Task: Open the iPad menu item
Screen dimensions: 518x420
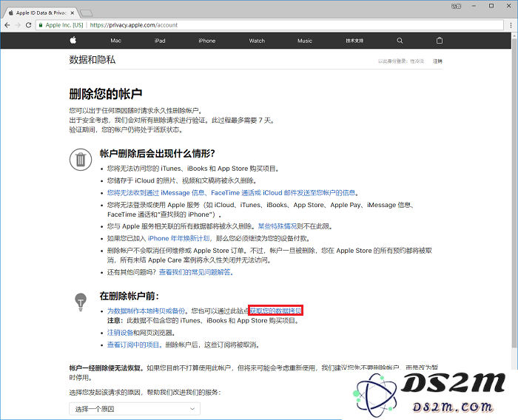Action: 160,41
